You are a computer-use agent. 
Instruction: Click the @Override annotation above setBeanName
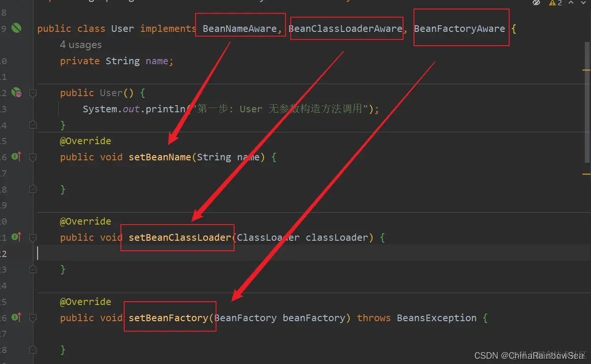(x=86, y=141)
